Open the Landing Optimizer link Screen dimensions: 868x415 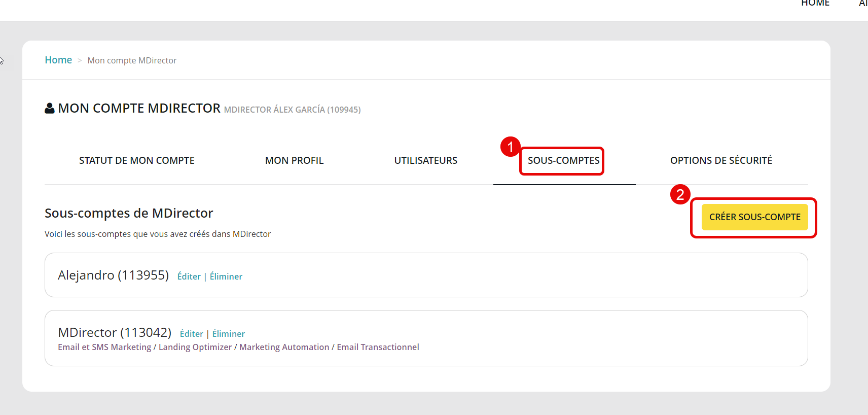tap(195, 347)
